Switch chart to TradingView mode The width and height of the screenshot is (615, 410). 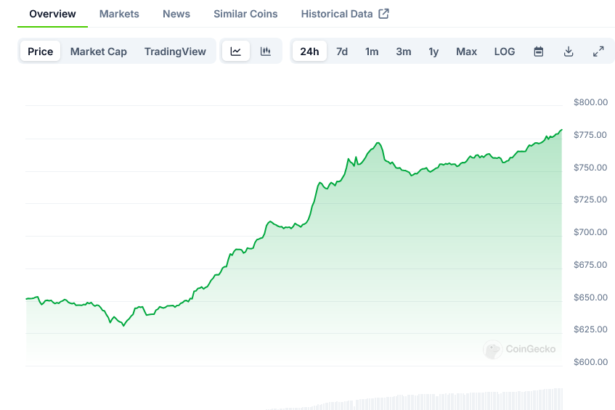point(175,51)
